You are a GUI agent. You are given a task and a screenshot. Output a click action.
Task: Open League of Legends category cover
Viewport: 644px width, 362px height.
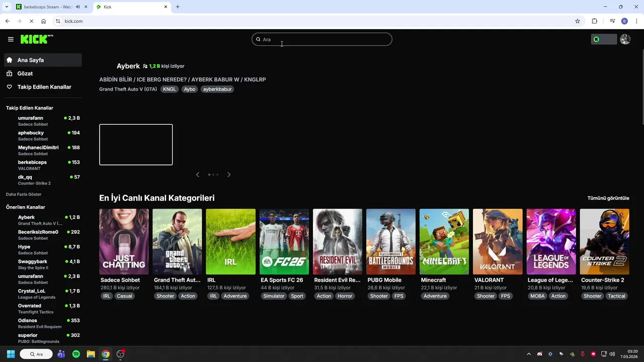coord(551,242)
